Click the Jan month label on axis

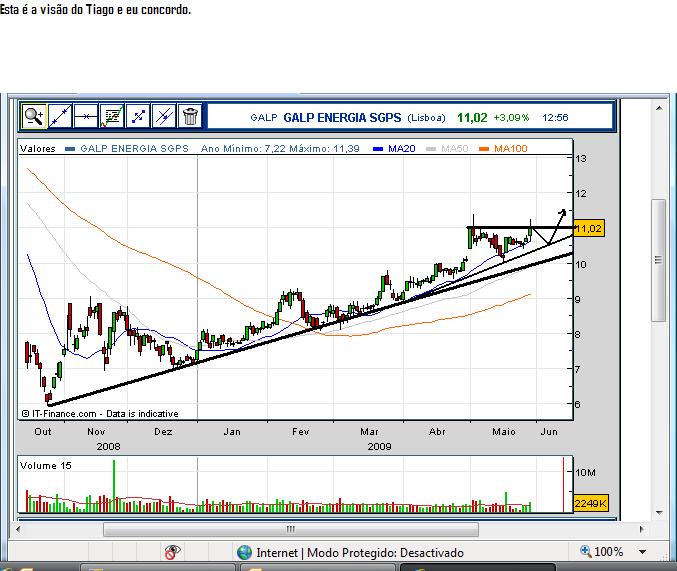(x=232, y=431)
